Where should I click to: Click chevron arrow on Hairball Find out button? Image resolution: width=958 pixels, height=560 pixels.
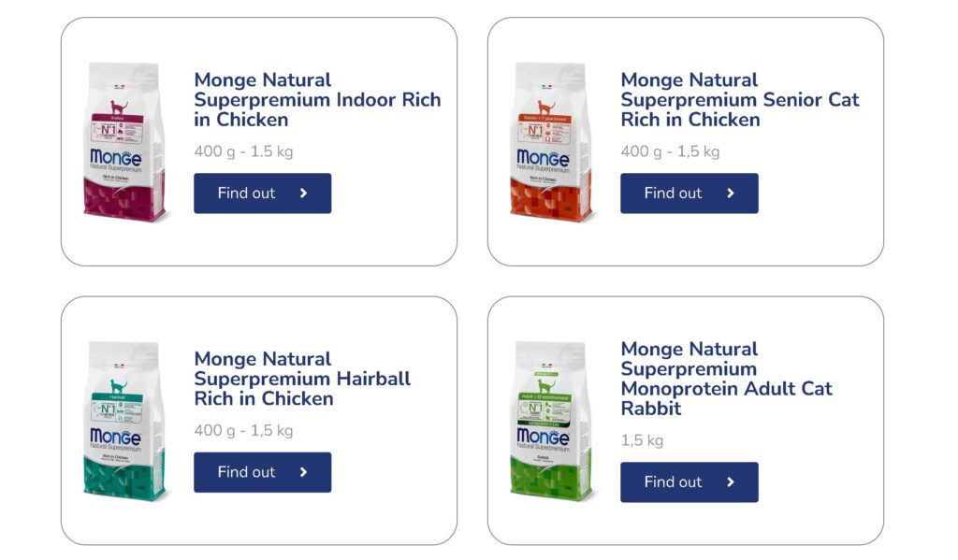[x=304, y=472]
